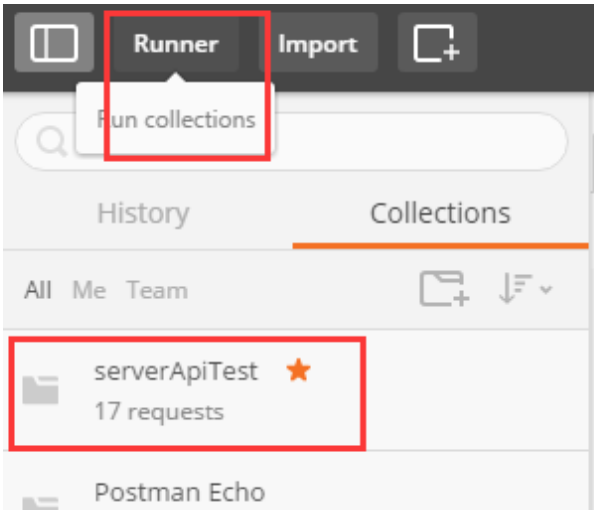Image resolution: width=594 pixels, height=510 pixels.
Task: Click the search magnifier icon
Action: pos(51,142)
